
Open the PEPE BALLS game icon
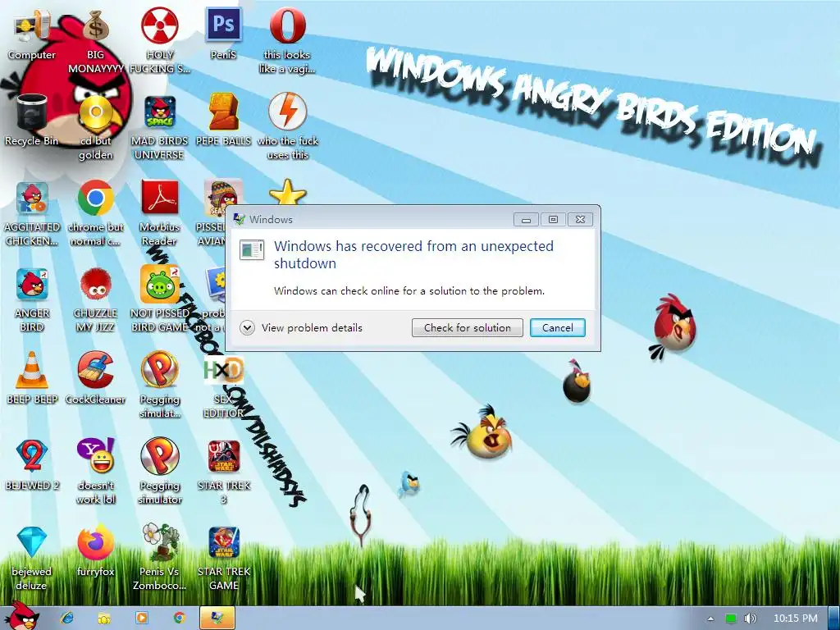(223, 119)
